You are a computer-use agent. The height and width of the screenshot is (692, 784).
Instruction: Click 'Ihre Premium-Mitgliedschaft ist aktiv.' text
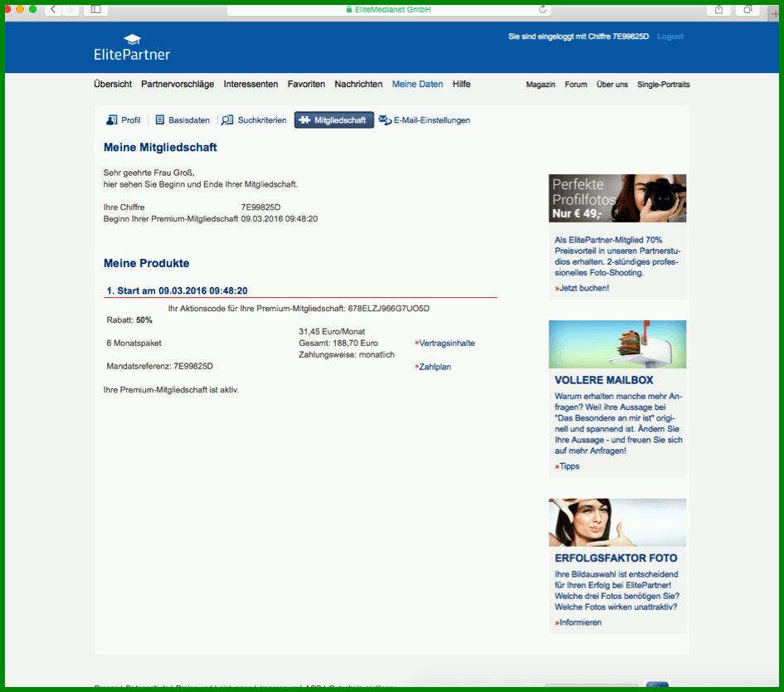click(171, 390)
